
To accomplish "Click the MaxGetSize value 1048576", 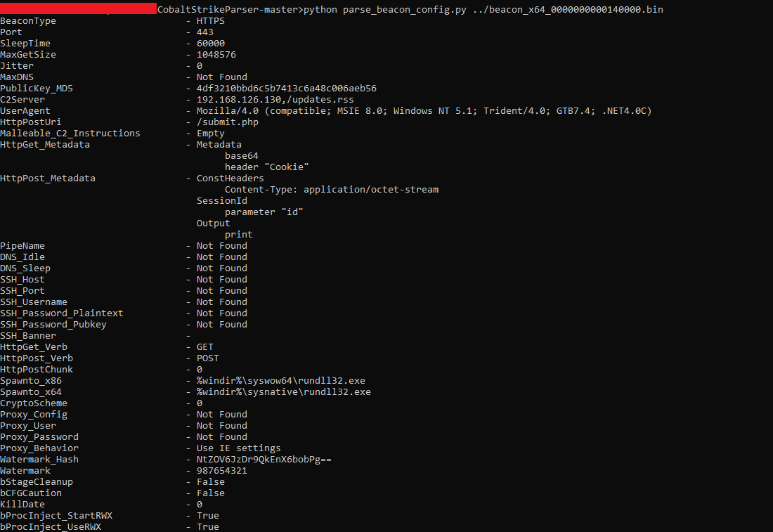I will 216,55.
